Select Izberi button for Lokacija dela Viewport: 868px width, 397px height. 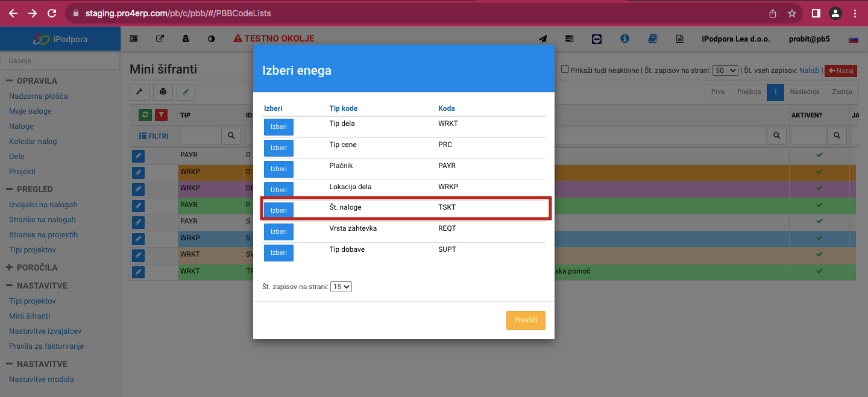278,190
